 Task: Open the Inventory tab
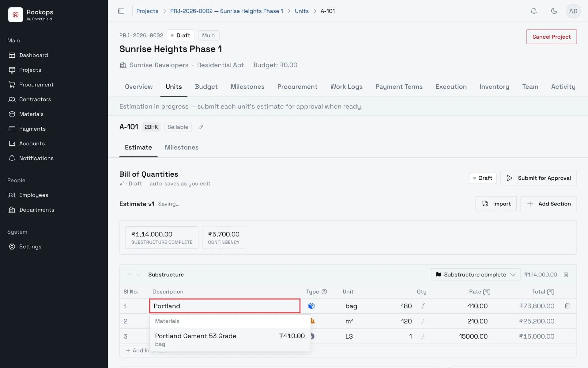[x=494, y=87]
